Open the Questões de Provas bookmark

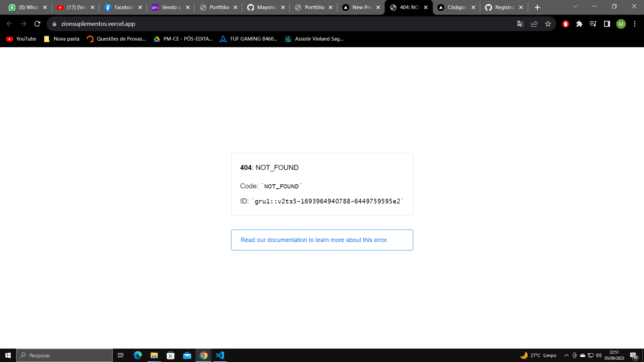pos(116,39)
